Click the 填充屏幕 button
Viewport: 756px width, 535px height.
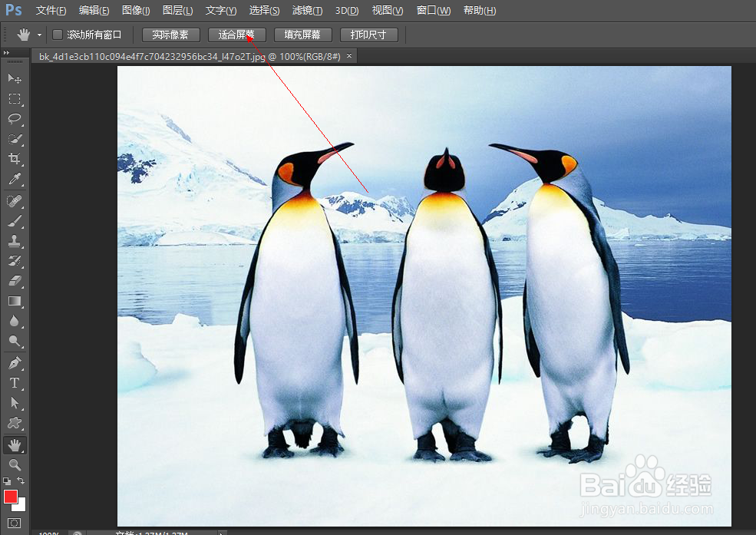click(x=303, y=35)
